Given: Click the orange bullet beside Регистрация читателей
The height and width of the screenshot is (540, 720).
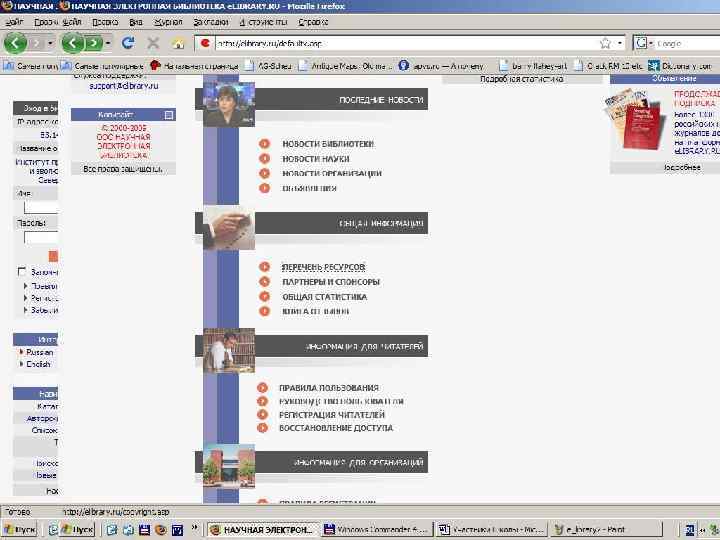Looking at the screenshot, I should tap(262, 415).
